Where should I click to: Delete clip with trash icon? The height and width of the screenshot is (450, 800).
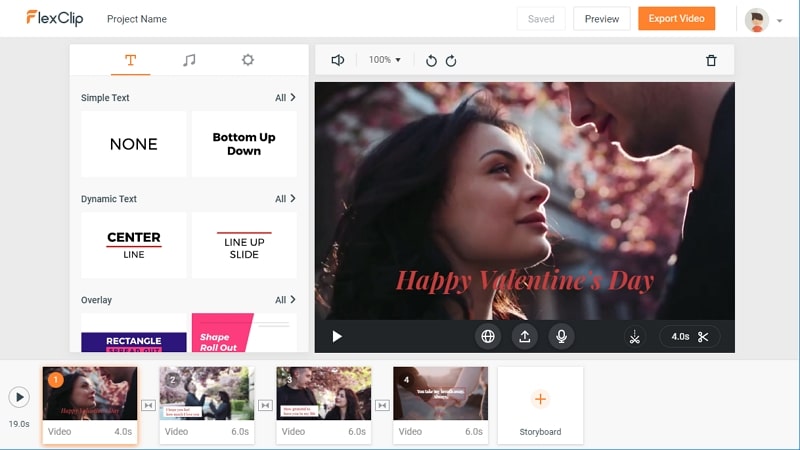(711, 61)
